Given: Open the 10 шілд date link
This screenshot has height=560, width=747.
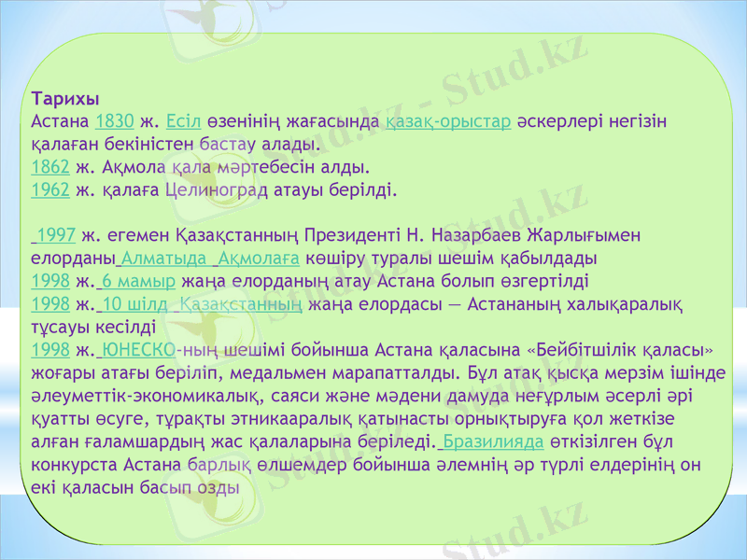Looking at the screenshot, I should click(x=136, y=304).
